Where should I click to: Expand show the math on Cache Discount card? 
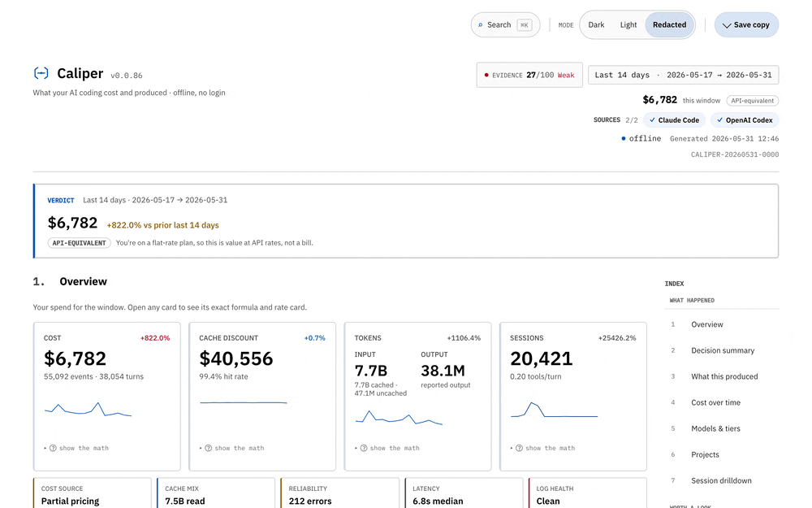tap(232, 448)
